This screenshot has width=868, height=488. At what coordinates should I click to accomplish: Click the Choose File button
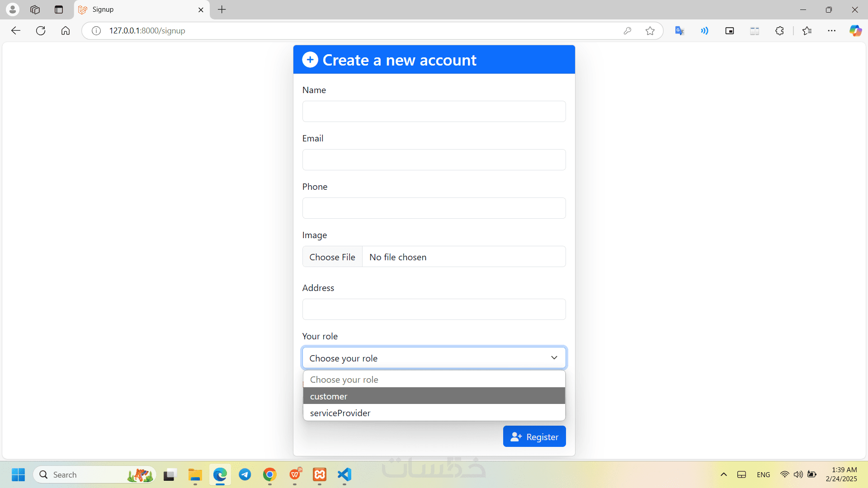pos(332,257)
